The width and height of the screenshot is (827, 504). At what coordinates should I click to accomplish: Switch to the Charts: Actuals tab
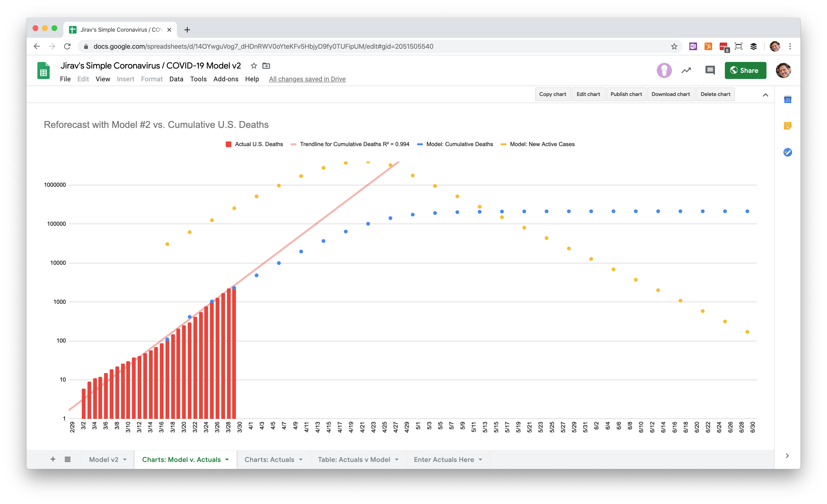tap(269, 460)
